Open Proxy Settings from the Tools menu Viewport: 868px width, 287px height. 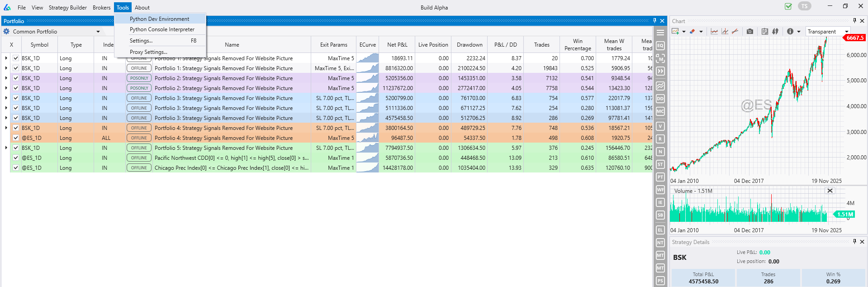[x=148, y=52]
